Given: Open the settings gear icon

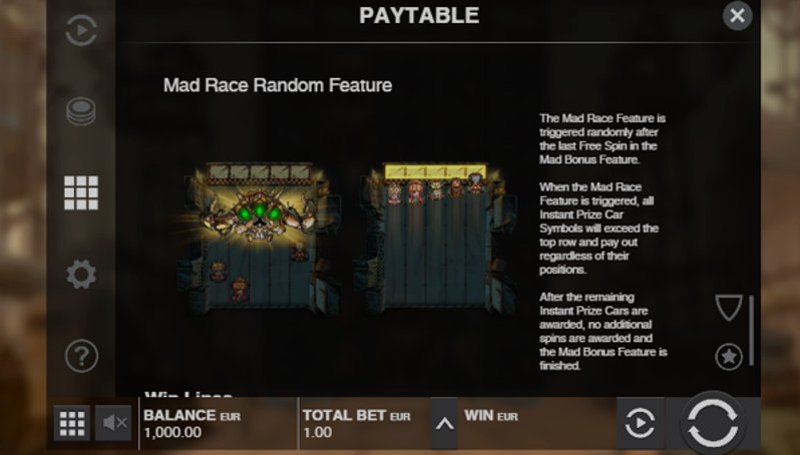Looking at the screenshot, I should click(x=81, y=274).
